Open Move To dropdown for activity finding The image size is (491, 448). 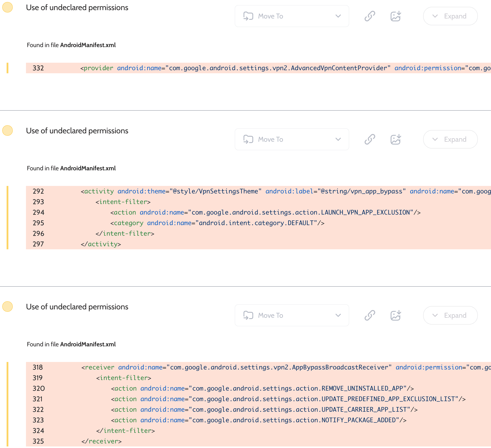point(292,139)
